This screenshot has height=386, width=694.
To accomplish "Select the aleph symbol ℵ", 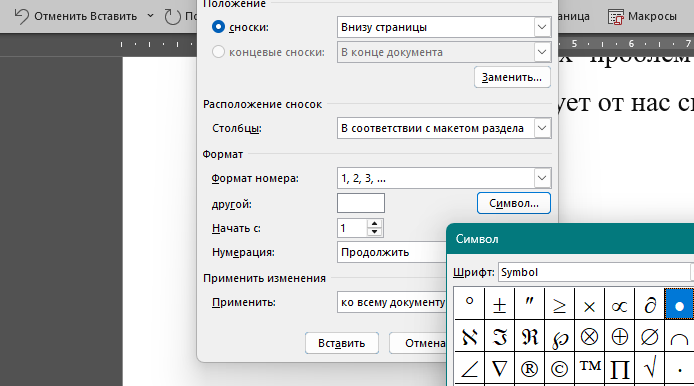I will (x=469, y=336).
